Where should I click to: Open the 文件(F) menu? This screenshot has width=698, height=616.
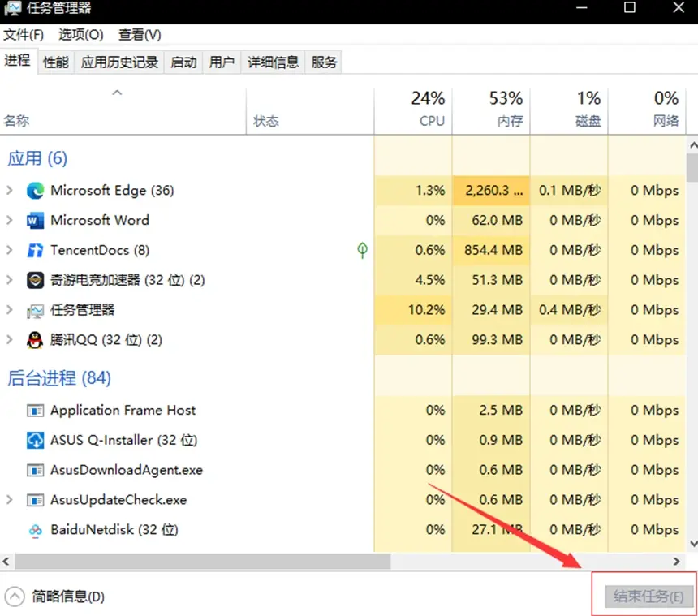pos(24,35)
